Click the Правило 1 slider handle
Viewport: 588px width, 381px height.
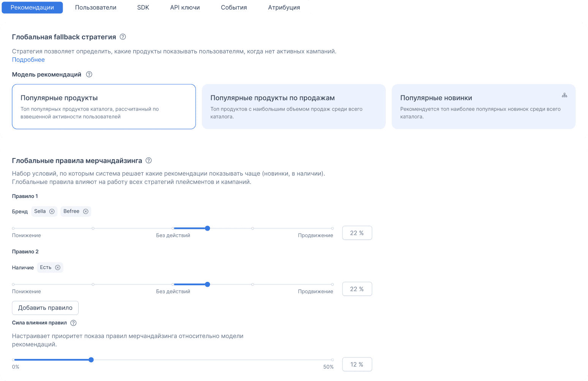point(207,228)
